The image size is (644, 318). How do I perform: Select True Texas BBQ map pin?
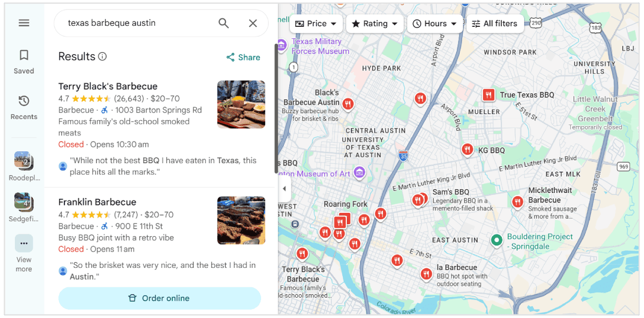coord(488,95)
